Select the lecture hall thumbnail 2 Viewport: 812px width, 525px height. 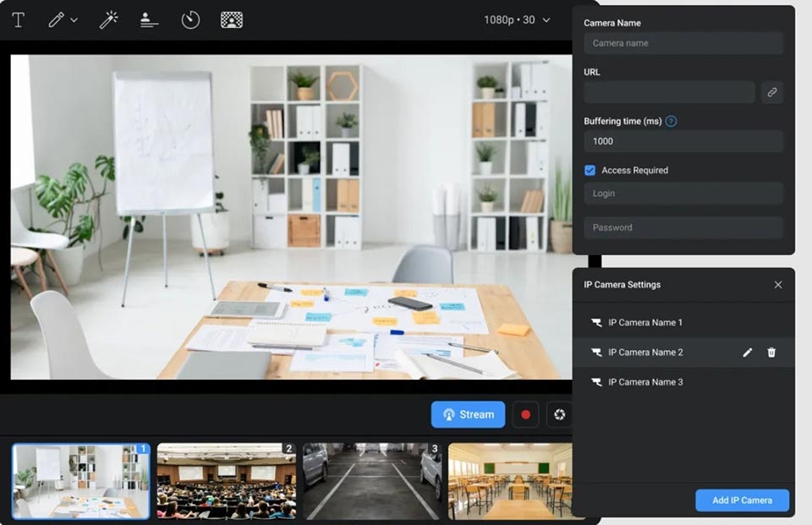(227, 481)
